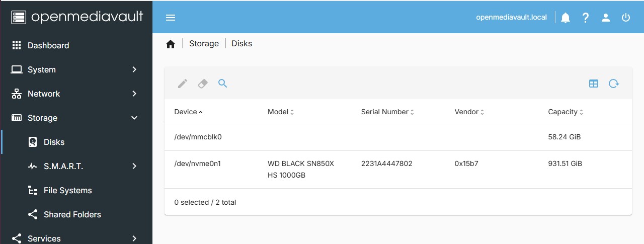Sort by Vendor column header
This screenshot has height=244, width=644.
[x=469, y=112]
